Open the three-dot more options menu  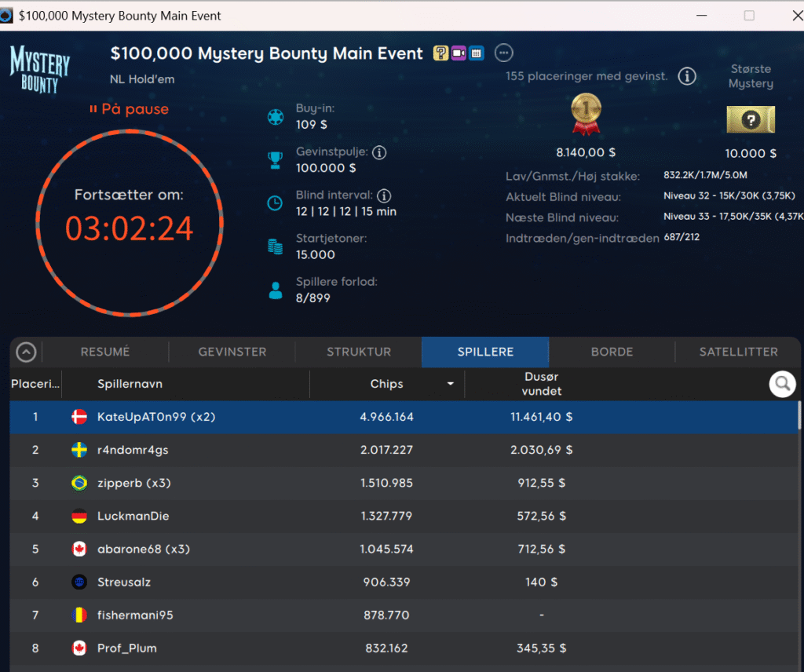(504, 53)
